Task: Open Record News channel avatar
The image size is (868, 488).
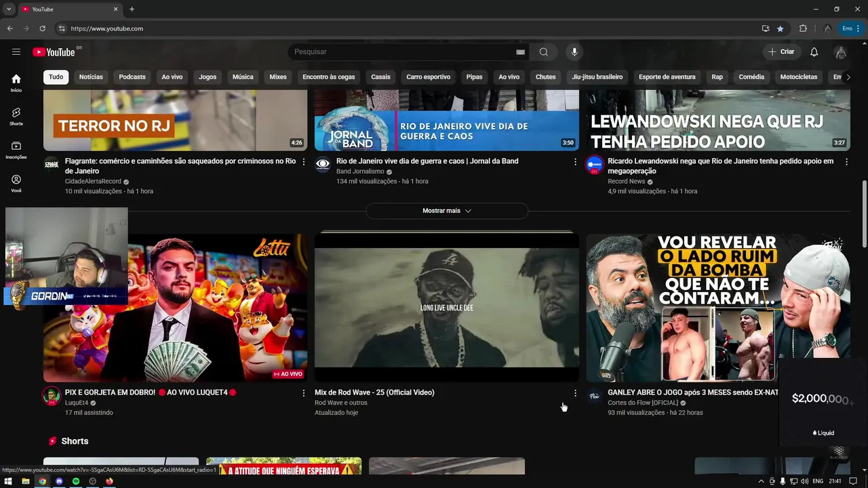Action: pyautogui.click(x=595, y=165)
